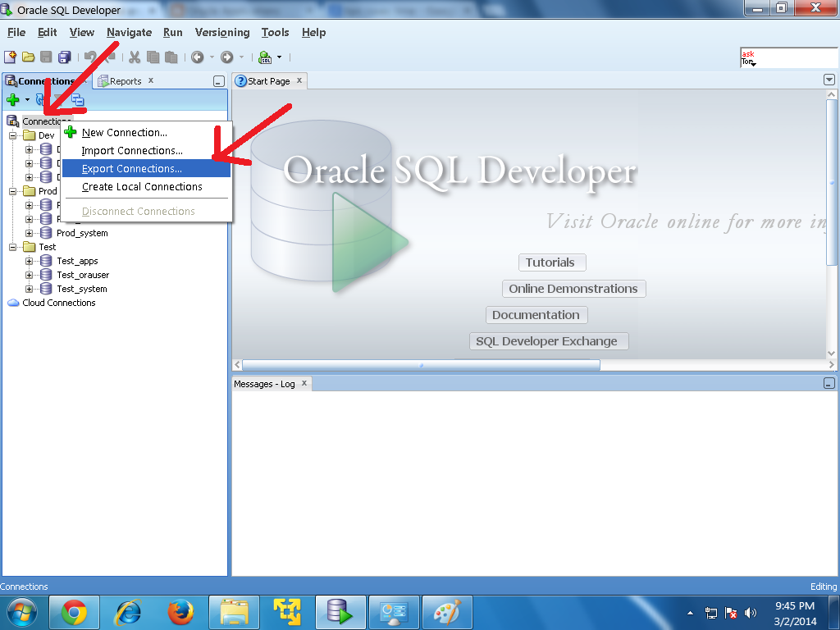Minimize the Messages Log panel
This screenshot has height=630, width=840.
click(829, 383)
